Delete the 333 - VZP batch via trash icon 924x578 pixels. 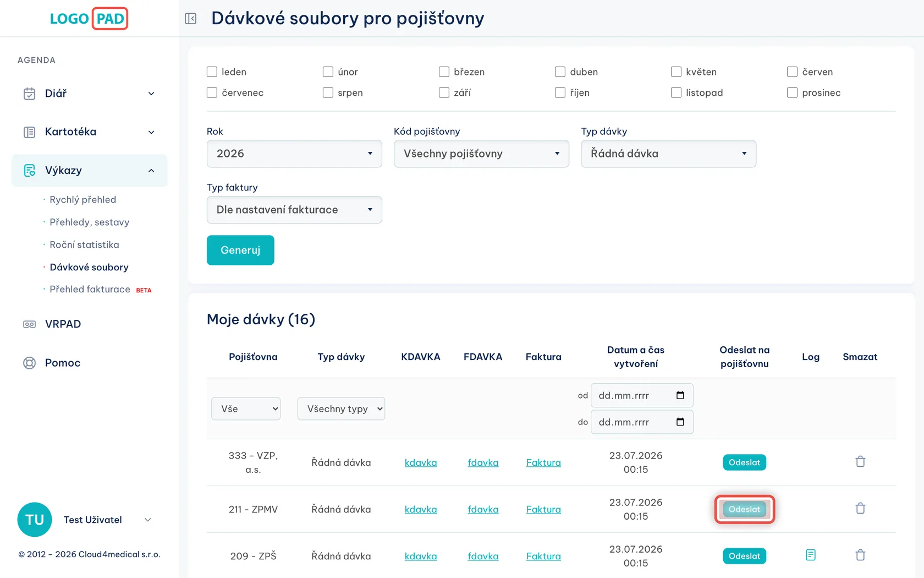(x=860, y=461)
